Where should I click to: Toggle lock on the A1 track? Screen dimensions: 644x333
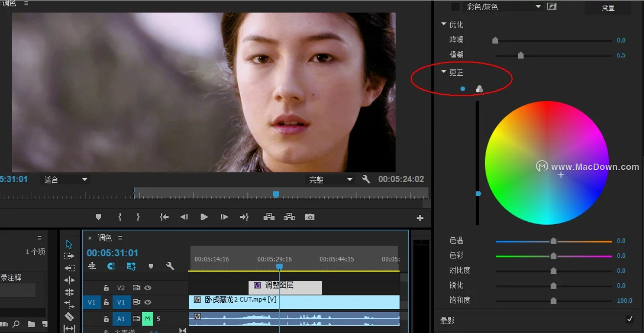[x=106, y=319]
